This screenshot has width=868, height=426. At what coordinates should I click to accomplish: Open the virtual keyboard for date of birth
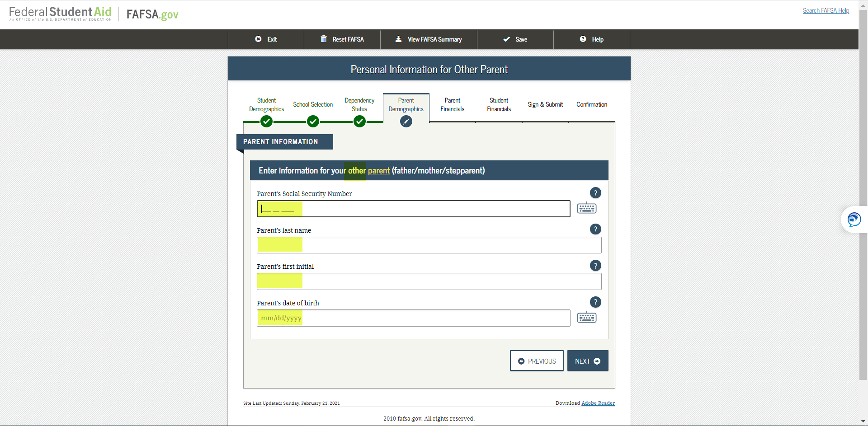586,317
